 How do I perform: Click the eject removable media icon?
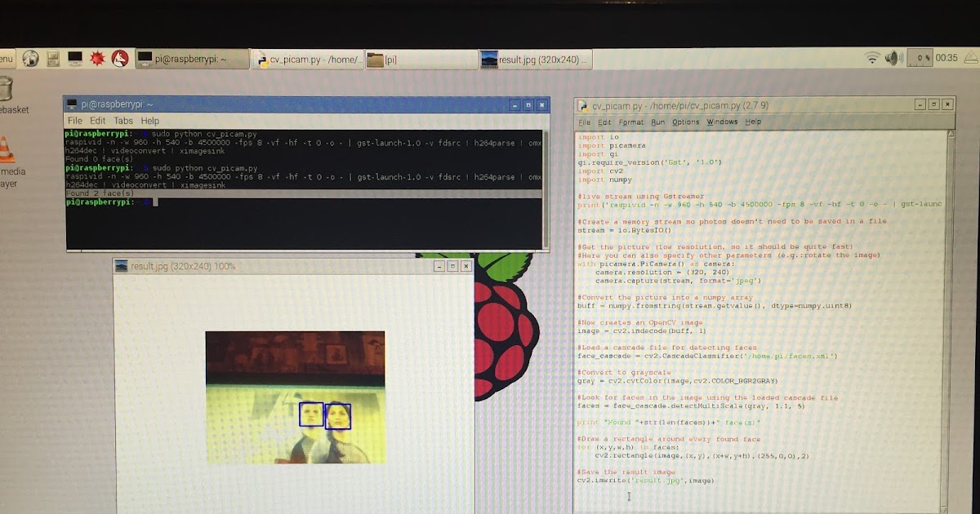point(969,59)
